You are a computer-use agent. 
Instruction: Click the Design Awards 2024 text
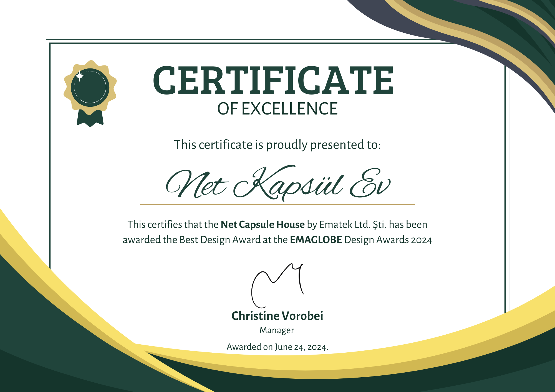click(x=388, y=240)
